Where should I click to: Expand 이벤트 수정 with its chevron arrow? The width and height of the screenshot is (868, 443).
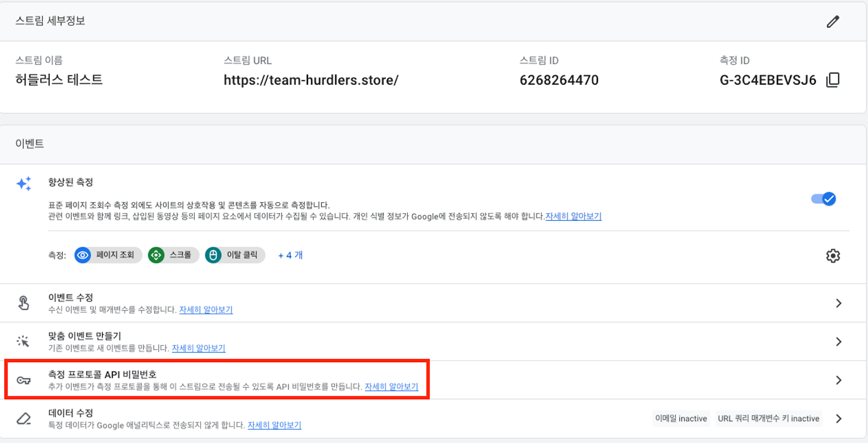[x=839, y=303]
